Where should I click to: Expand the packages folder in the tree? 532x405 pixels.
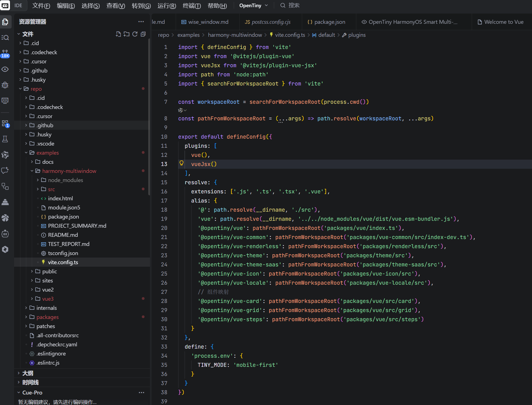[47, 317]
